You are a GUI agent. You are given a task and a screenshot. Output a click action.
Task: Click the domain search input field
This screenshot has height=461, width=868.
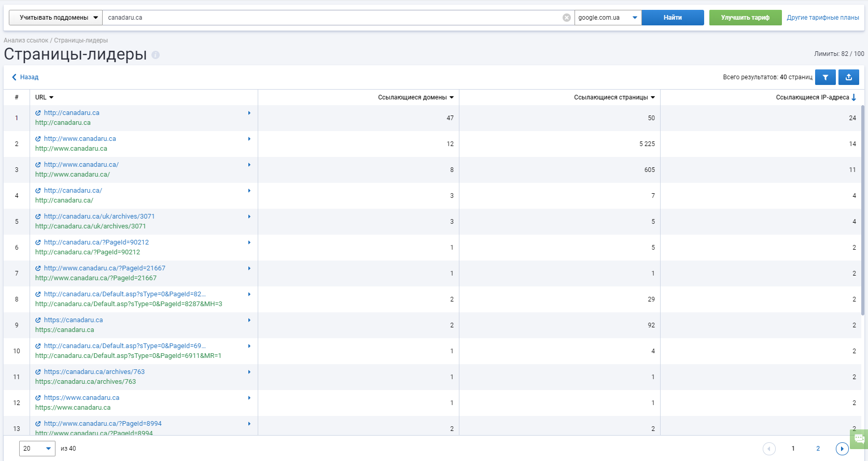[x=332, y=18]
